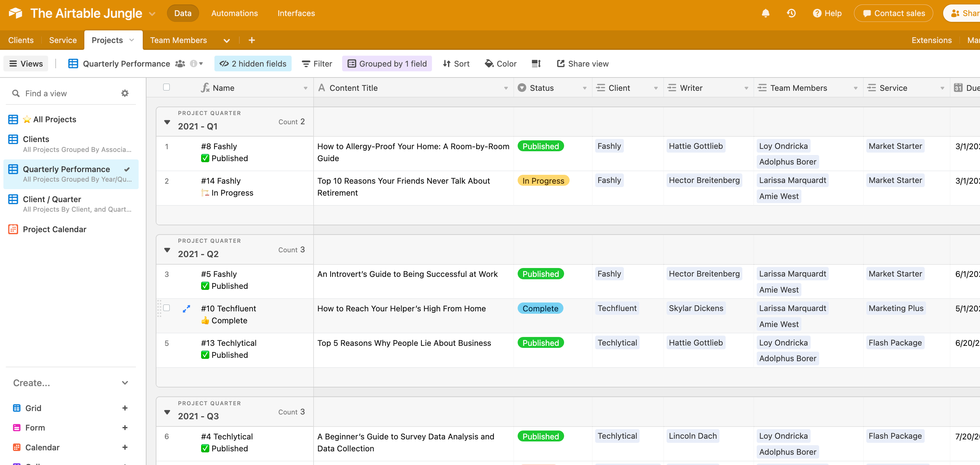The width and height of the screenshot is (980, 465).
Task: Click the Complete status pill
Action: [540, 309]
